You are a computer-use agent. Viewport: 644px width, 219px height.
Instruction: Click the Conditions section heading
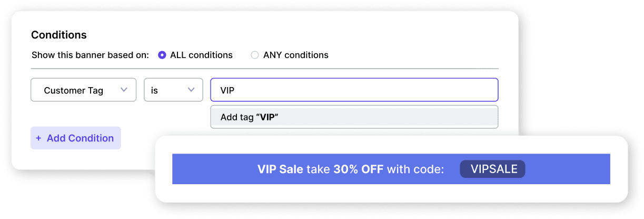click(59, 35)
